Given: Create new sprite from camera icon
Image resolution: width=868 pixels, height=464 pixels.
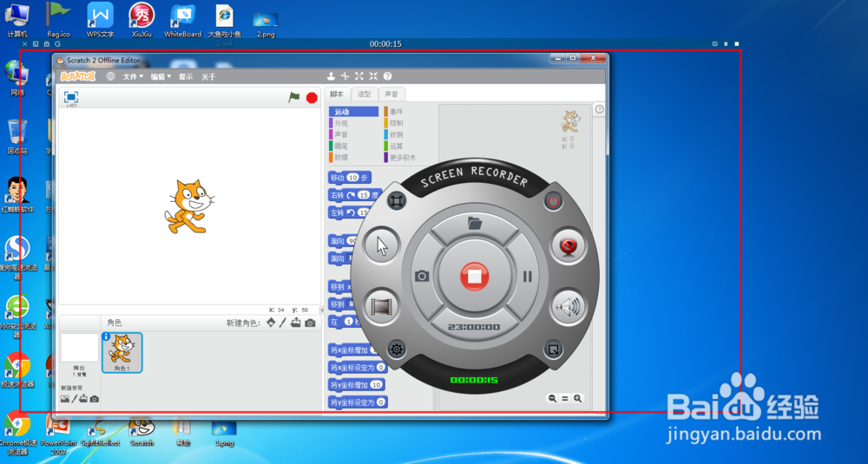Looking at the screenshot, I should click(x=310, y=323).
